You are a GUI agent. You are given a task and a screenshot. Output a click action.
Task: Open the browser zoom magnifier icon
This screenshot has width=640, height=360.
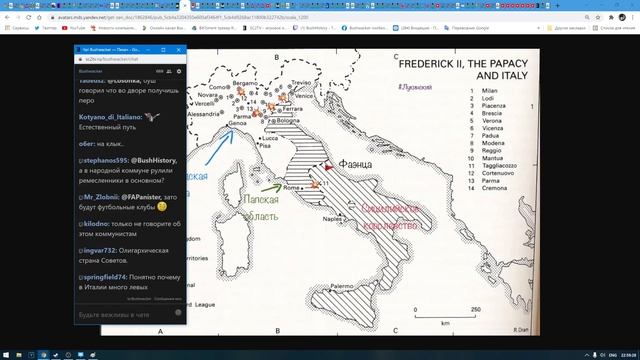[x=587, y=18]
